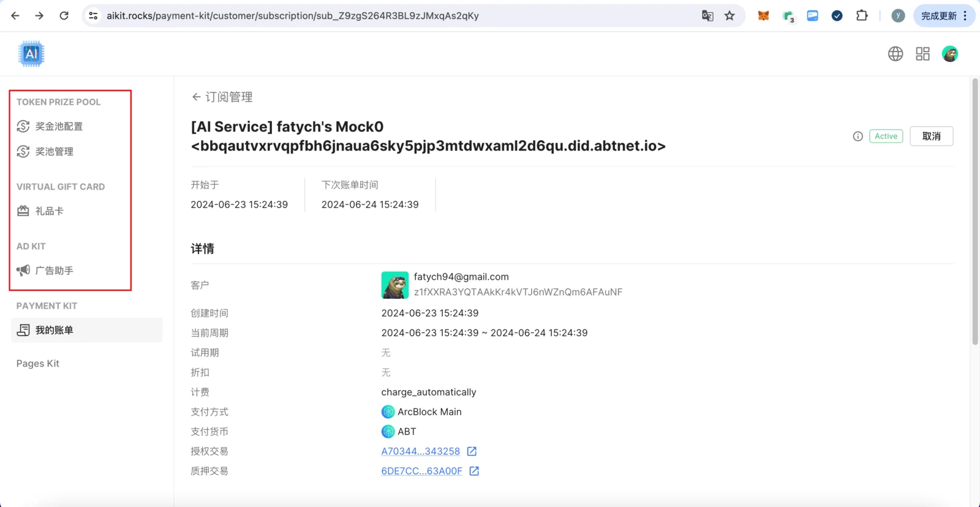Open Pages Kit in the sidebar
Image resolution: width=980 pixels, height=507 pixels.
pyautogui.click(x=38, y=364)
